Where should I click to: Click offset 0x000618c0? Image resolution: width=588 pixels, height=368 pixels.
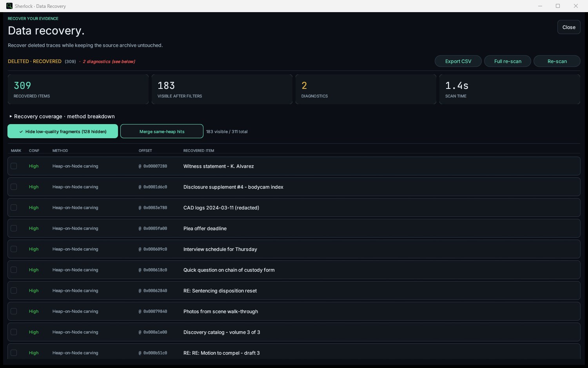pos(153,270)
